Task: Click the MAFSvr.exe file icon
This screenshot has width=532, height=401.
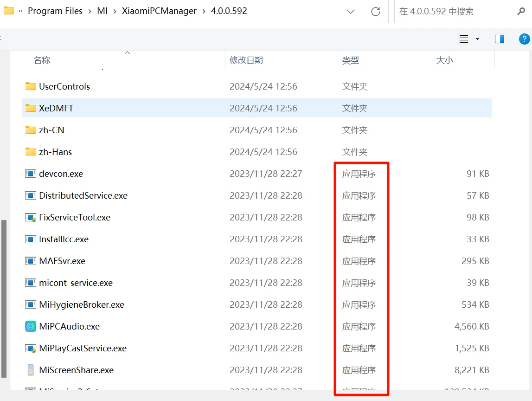Action: [x=31, y=261]
